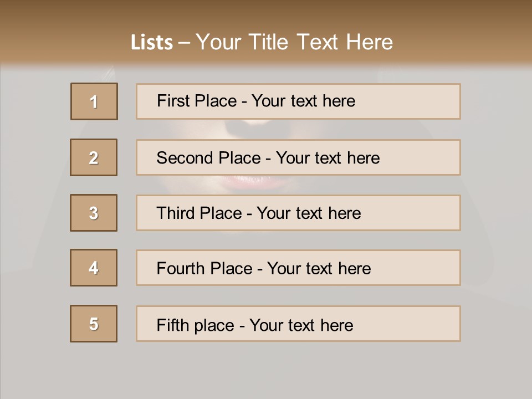Select the number 4 square box

pos(94,268)
